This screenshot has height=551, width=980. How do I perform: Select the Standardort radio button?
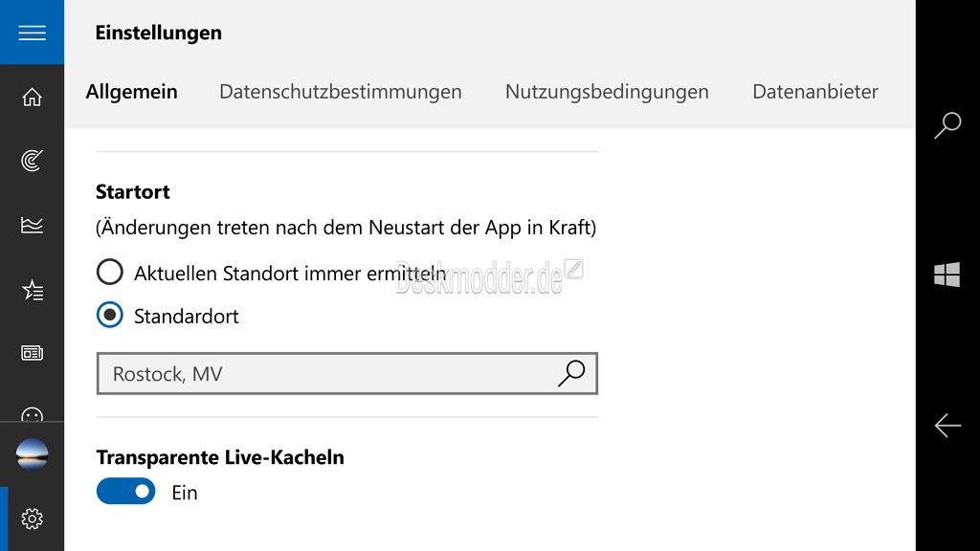(x=110, y=316)
